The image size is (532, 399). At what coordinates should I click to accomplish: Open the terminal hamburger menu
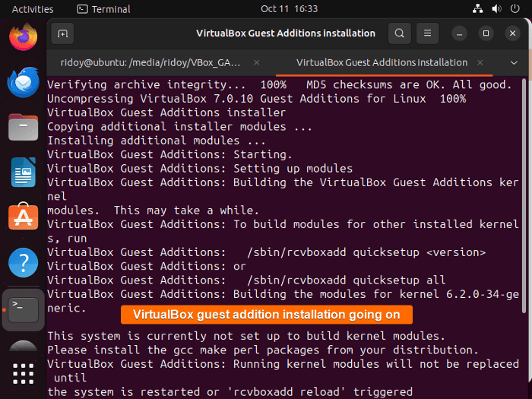[427, 33]
